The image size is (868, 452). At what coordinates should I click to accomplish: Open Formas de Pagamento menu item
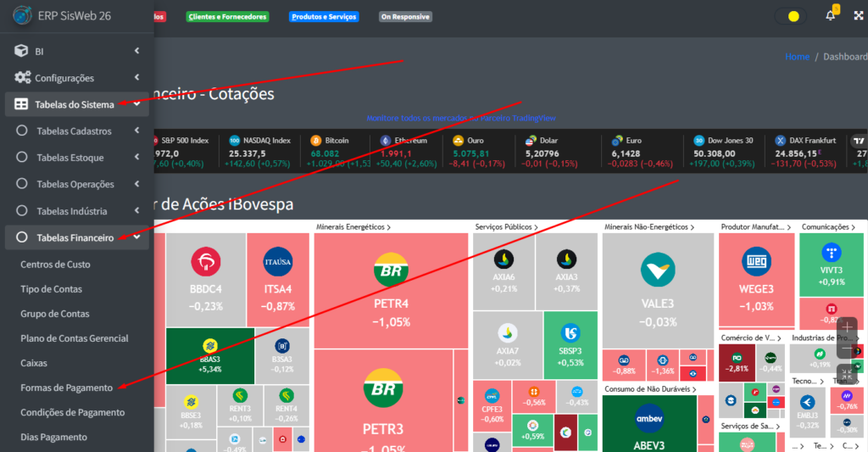click(66, 388)
